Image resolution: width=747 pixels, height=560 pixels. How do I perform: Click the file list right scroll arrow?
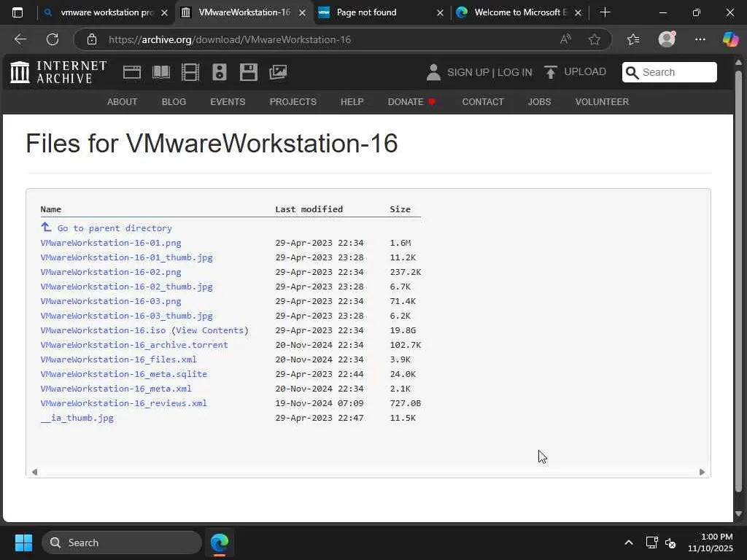coord(702,472)
